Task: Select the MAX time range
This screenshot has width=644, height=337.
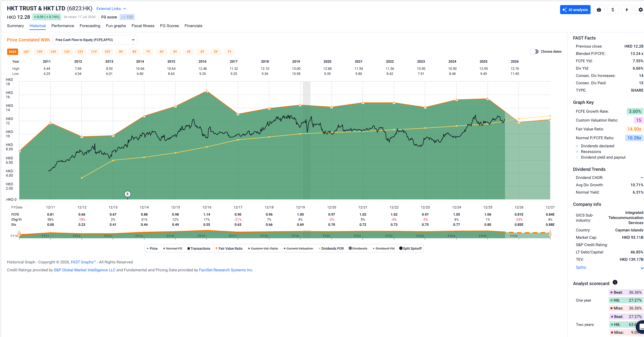Action: pyautogui.click(x=12, y=52)
